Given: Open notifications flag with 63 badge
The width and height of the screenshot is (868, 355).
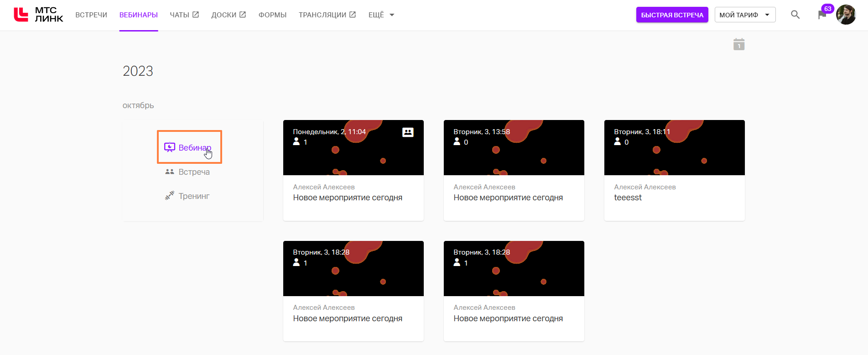Looking at the screenshot, I should coord(822,15).
